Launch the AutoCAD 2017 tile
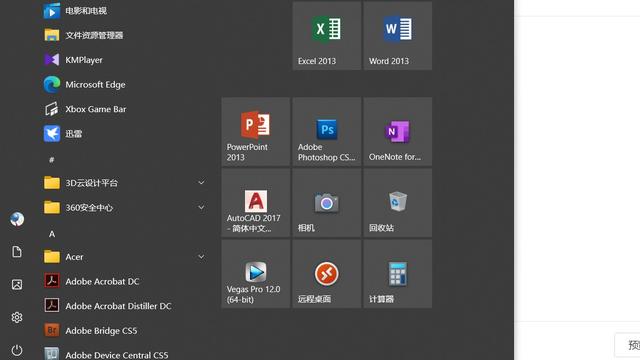The image size is (640, 360). (x=256, y=203)
